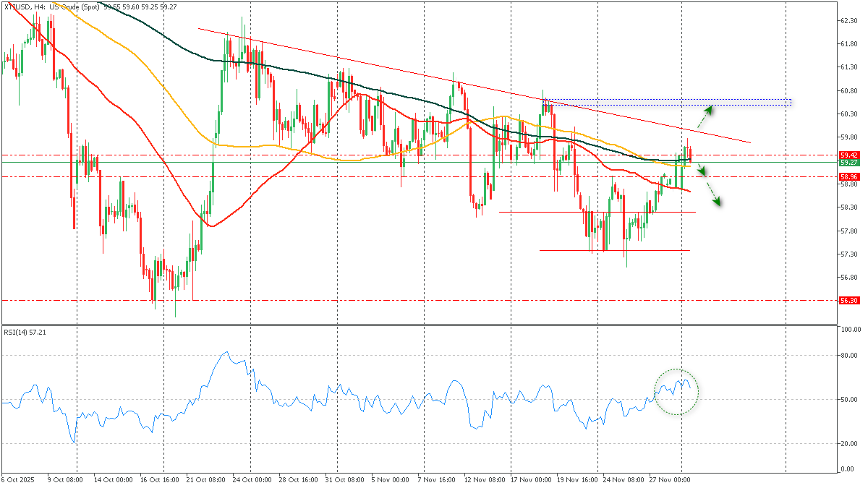Click the 28 Oct 16:00 time label

[x=299, y=480]
